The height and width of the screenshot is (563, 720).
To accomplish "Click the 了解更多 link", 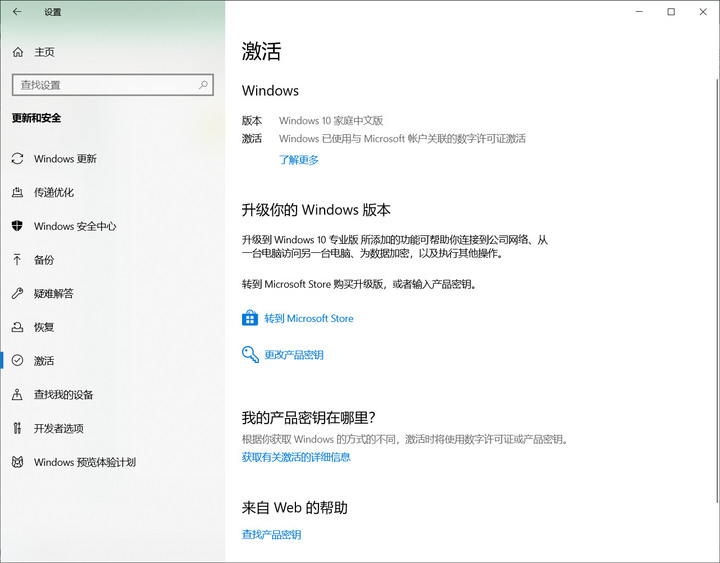I will [x=298, y=160].
